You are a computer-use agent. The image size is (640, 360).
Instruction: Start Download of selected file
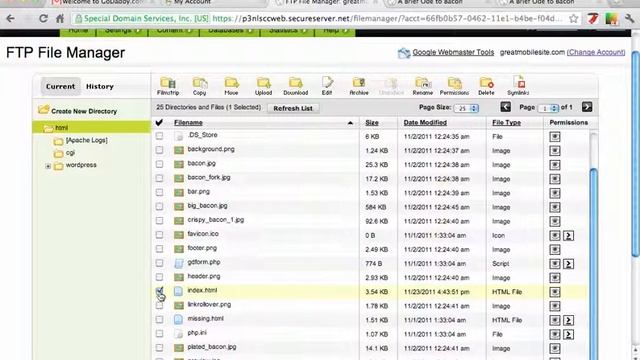click(296, 86)
